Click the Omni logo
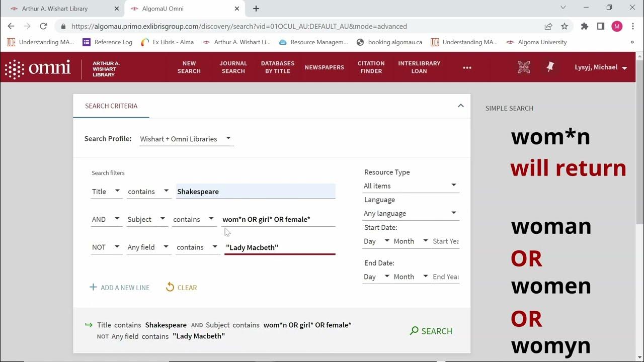Viewport: 644px width, 362px height. coord(38,68)
